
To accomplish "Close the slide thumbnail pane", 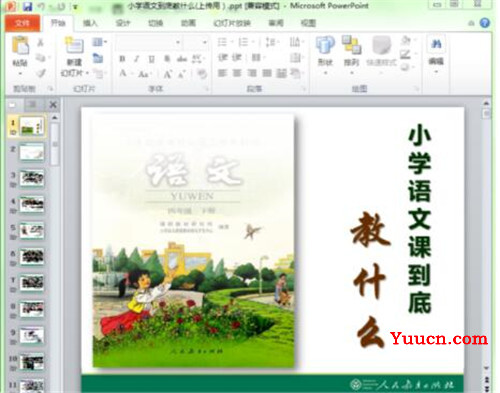I will coord(53,105).
